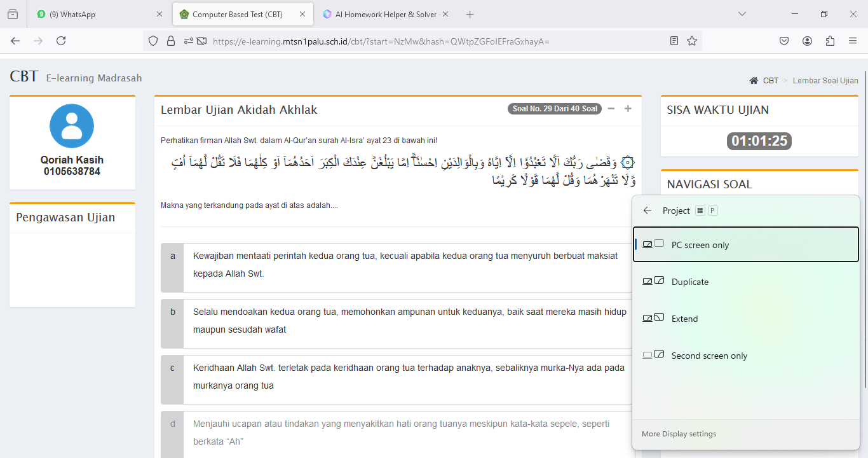
Task: Choose answer option b
Action: (398, 324)
